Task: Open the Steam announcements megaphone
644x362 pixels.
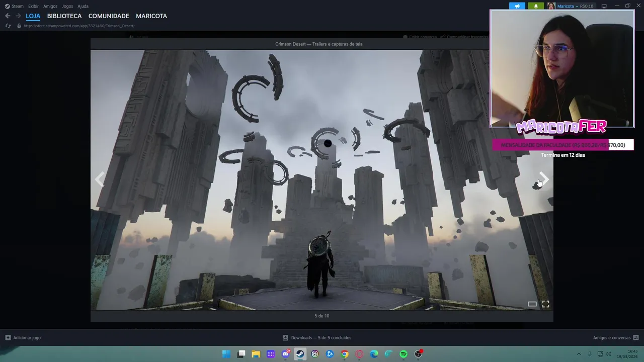Action: 517,6
